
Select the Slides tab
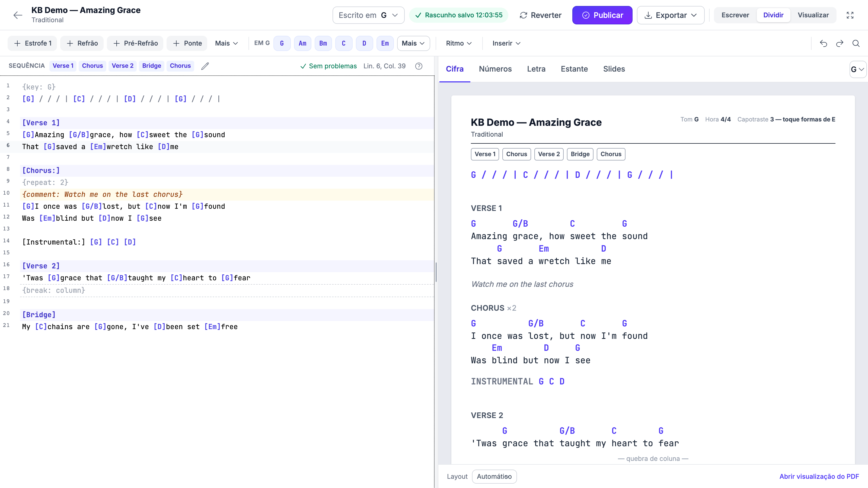pyautogui.click(x=614, y=69)
